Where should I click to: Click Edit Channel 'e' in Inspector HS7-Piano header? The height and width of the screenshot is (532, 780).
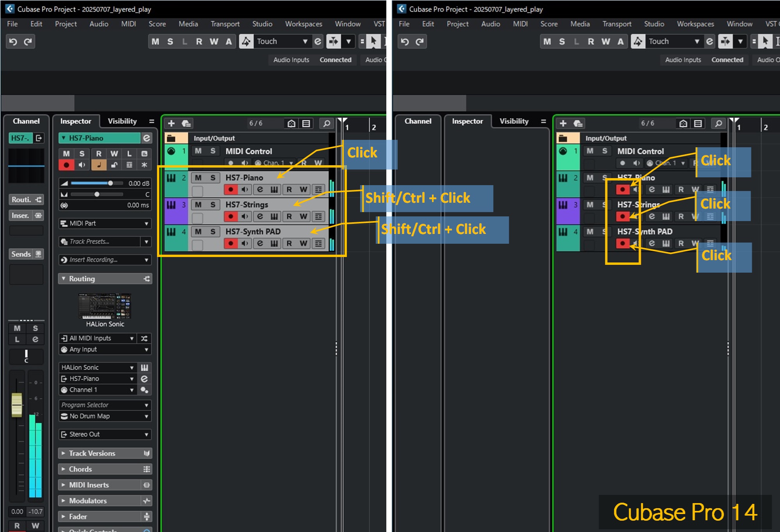tap(146, 138)
